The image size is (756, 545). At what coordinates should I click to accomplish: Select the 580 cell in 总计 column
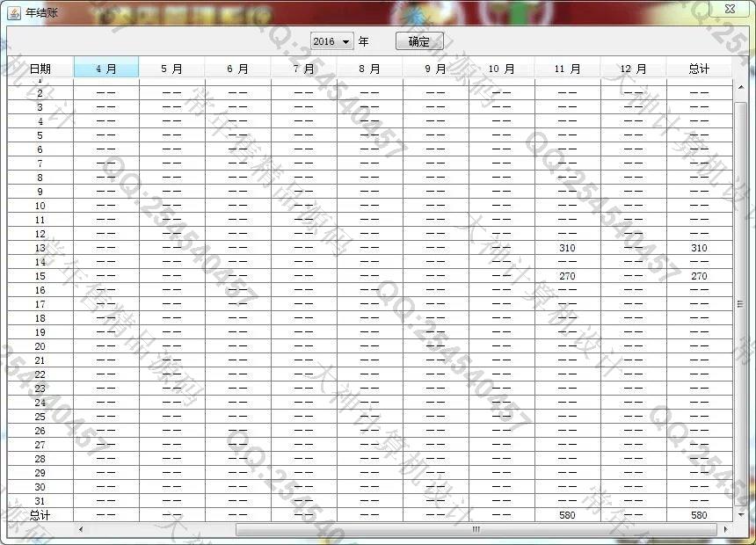tap(699, 515)
